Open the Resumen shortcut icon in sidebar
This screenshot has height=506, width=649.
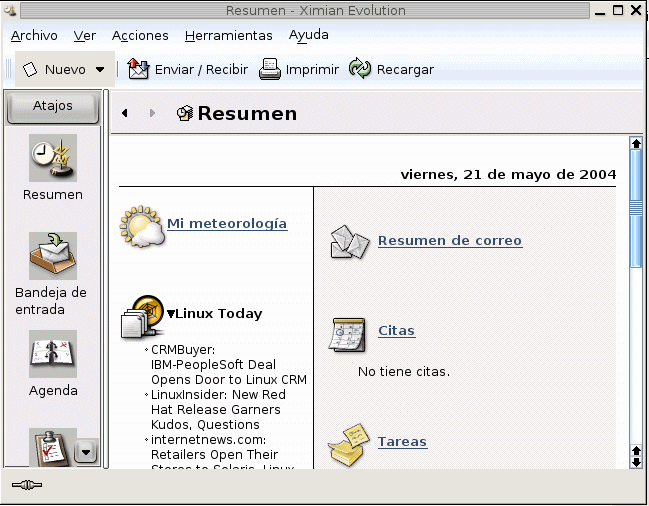point(52,158)
